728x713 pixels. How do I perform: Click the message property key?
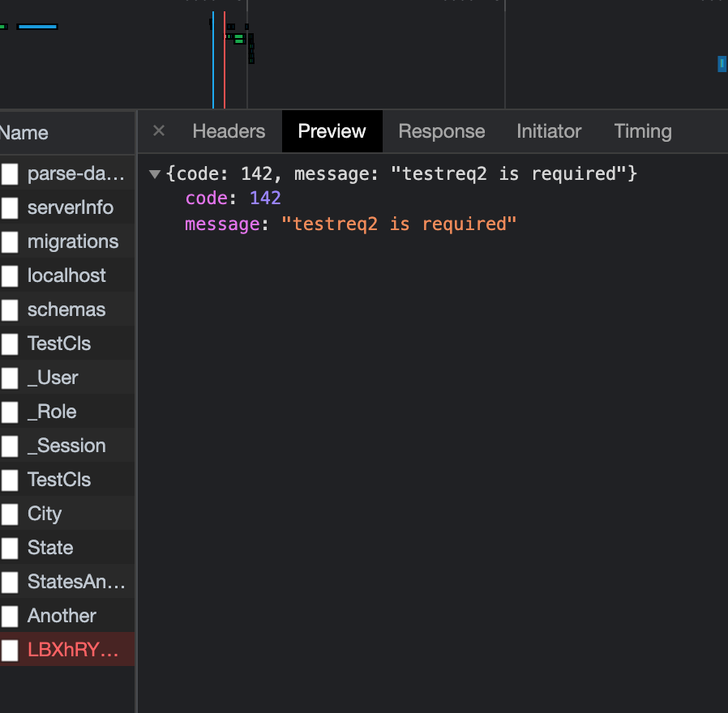click(222, 224)
